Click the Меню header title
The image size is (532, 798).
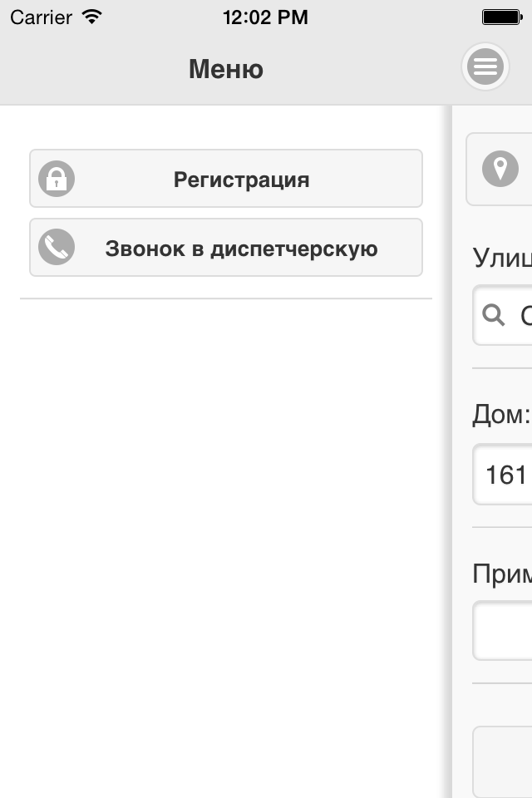(226, 69)
